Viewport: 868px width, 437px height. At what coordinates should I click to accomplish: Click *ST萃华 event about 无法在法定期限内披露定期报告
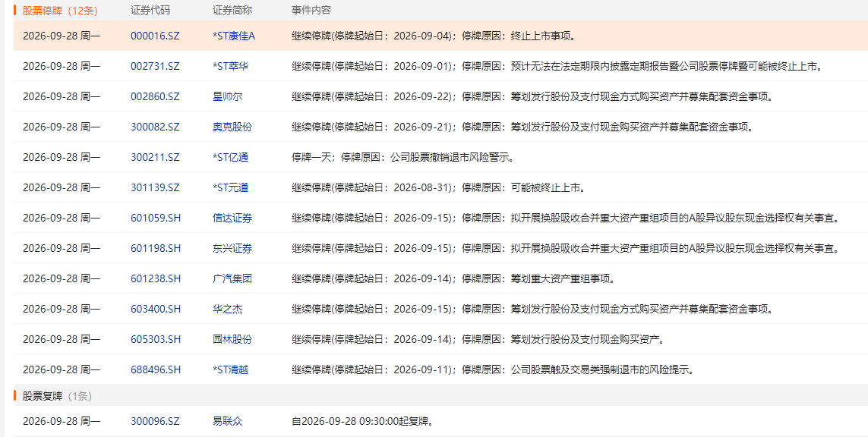point(560,66)
